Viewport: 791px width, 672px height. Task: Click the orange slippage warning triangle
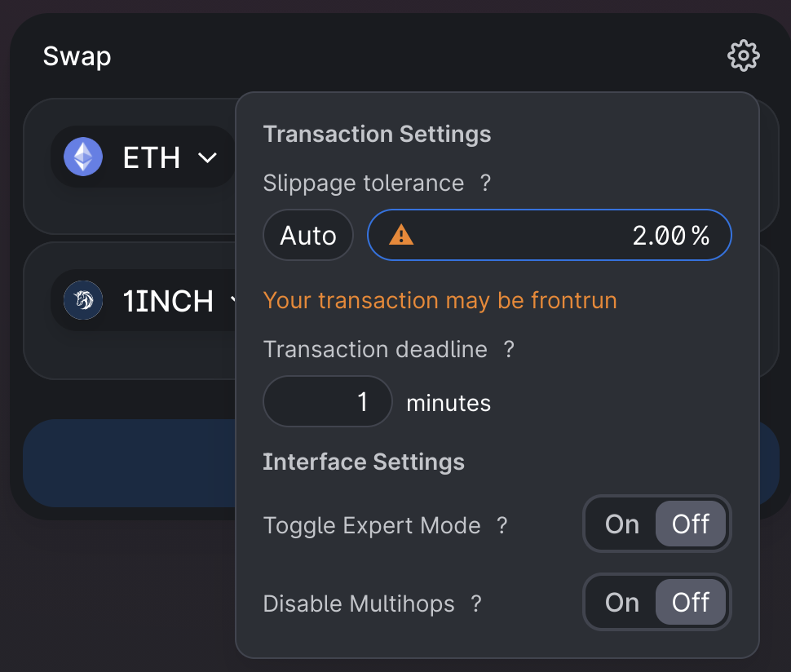(x=401, y=236)
